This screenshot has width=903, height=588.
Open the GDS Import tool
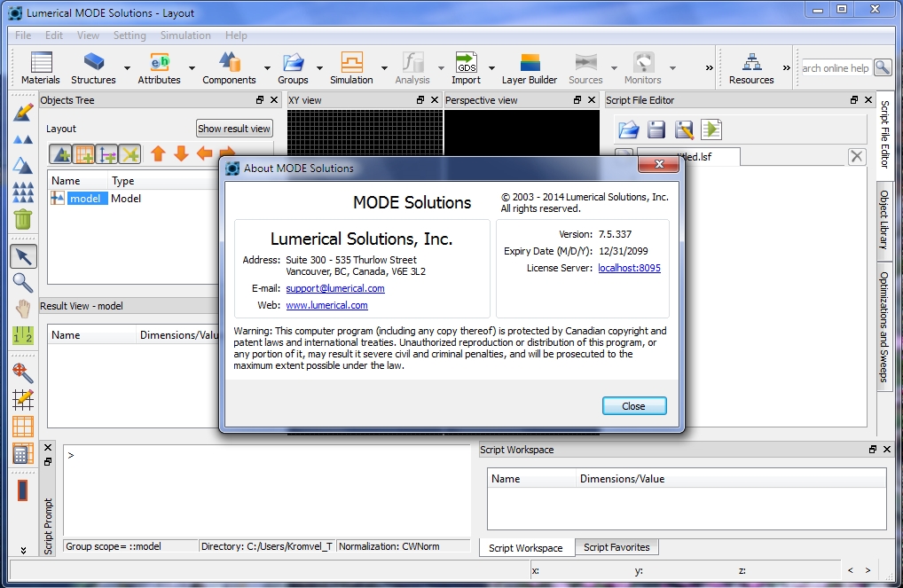coord(466,68)
